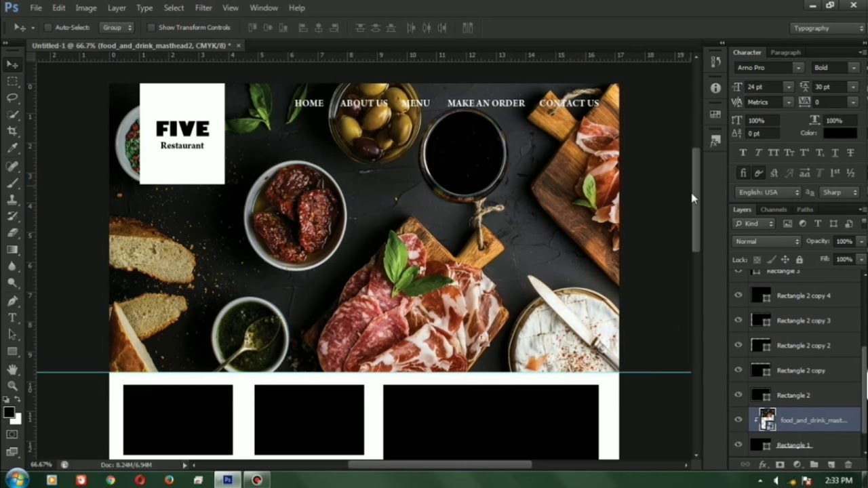The width and height of the screenshot is (868, 488).
Task: Hide the Rectangle 2 copy 4 layer
Action: (x=738, y=296)
